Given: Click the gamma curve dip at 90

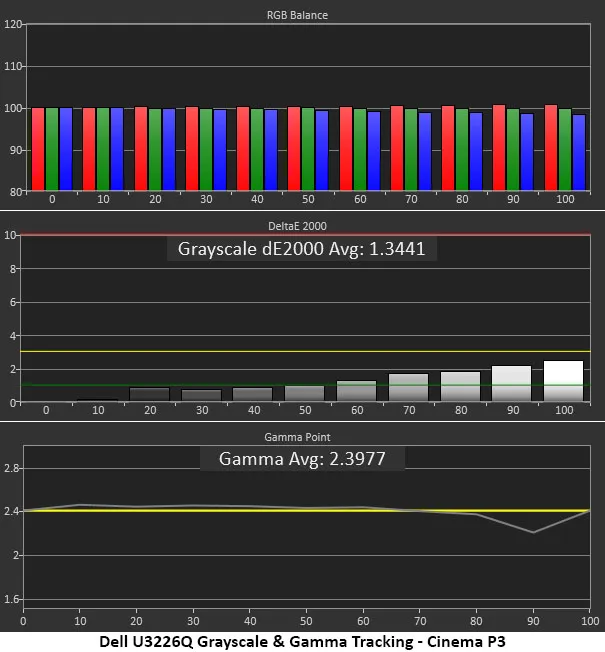Looking at the screenshot, I should 534,532.
